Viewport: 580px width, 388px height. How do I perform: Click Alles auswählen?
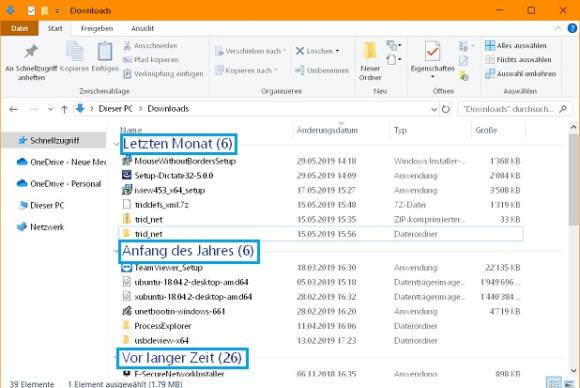click(515, 45)
